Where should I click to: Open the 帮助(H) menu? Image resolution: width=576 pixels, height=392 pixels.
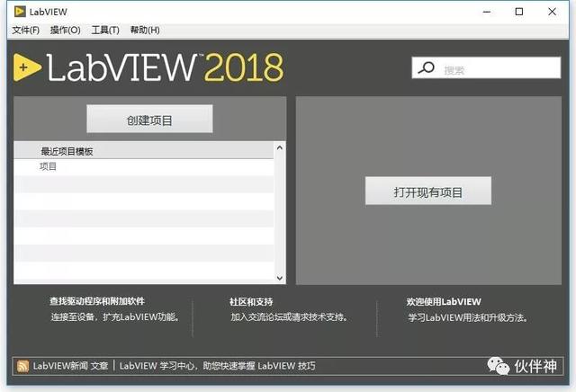click(x=145, y=30)
